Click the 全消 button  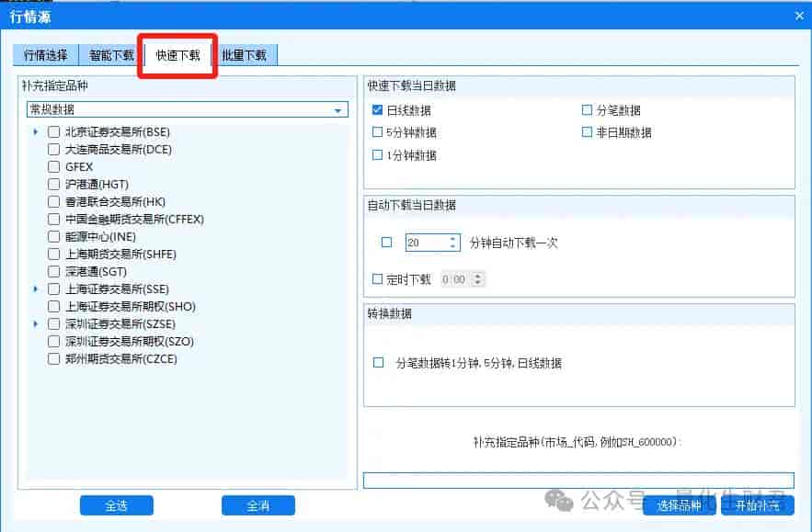(257, 505)
